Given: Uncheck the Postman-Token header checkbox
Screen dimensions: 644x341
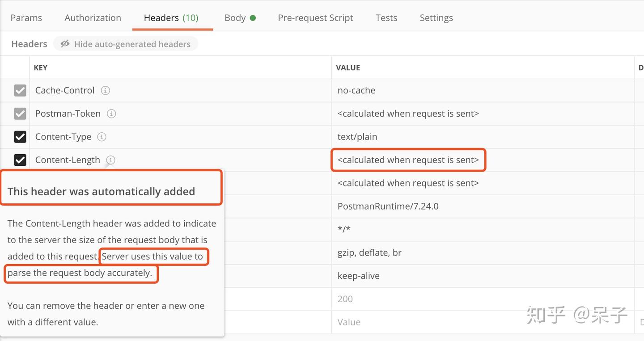Looking at the screenshot, I should coord(20,114).
